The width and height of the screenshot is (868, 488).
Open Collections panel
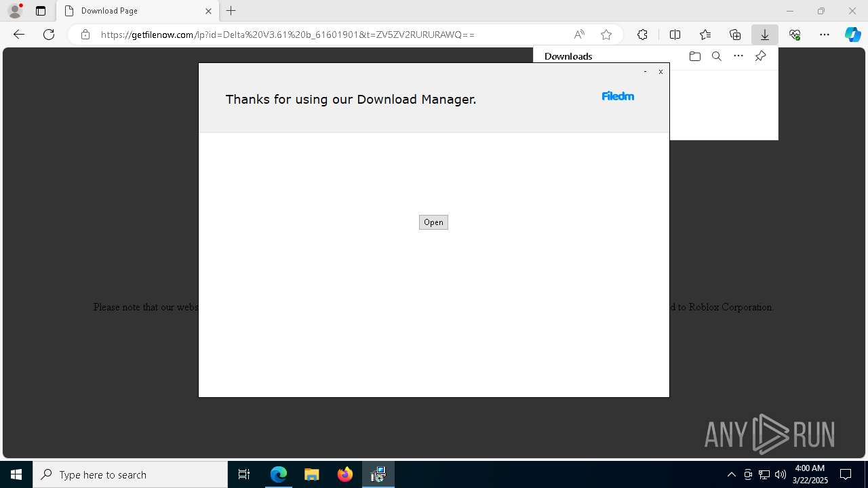(x=735, y=35)
